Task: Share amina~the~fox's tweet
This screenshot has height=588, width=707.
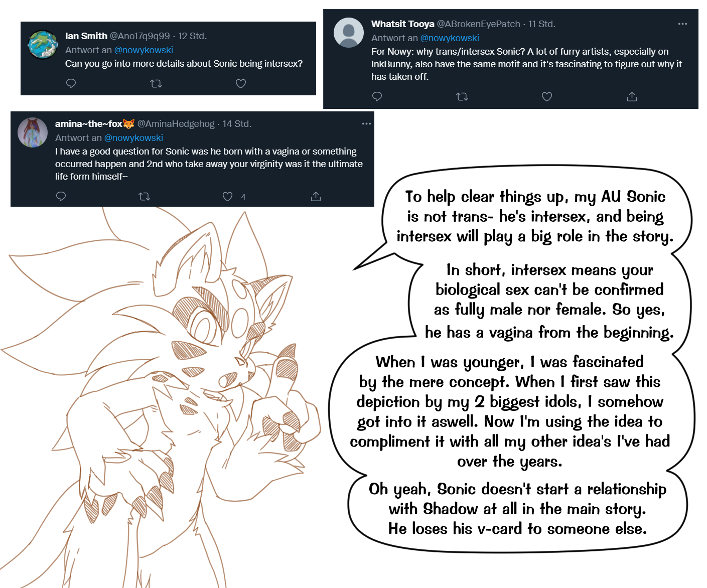Action: 316,196
